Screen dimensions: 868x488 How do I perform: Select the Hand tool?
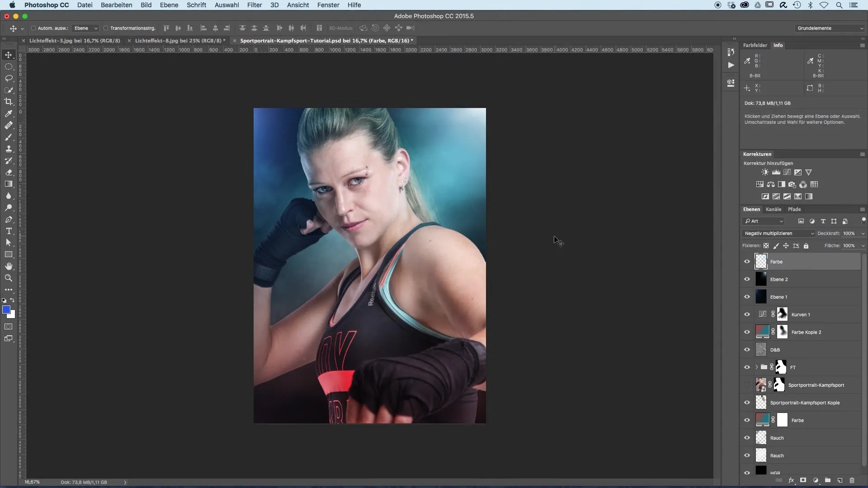coord(9,266)
